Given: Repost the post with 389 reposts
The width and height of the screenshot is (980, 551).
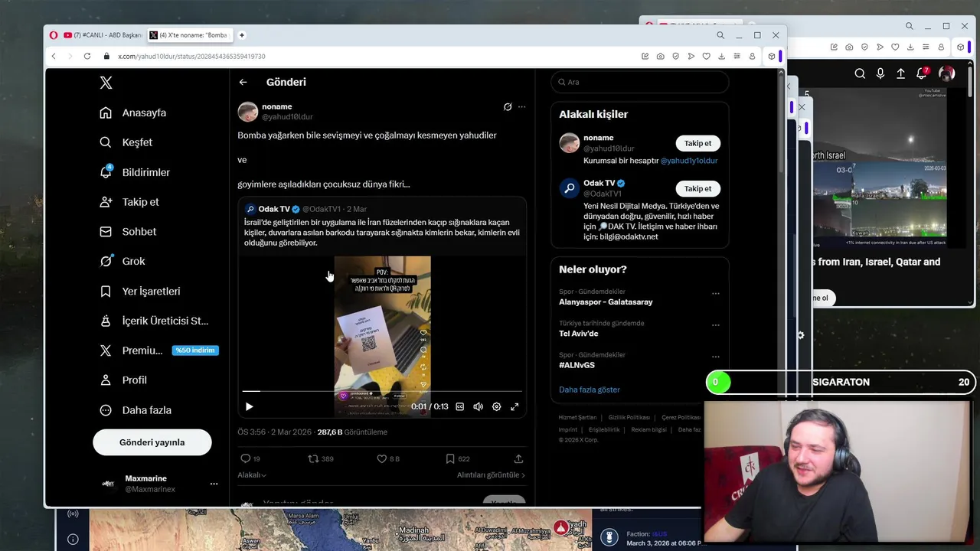Looking at the screenshot, I should (320, 458).
